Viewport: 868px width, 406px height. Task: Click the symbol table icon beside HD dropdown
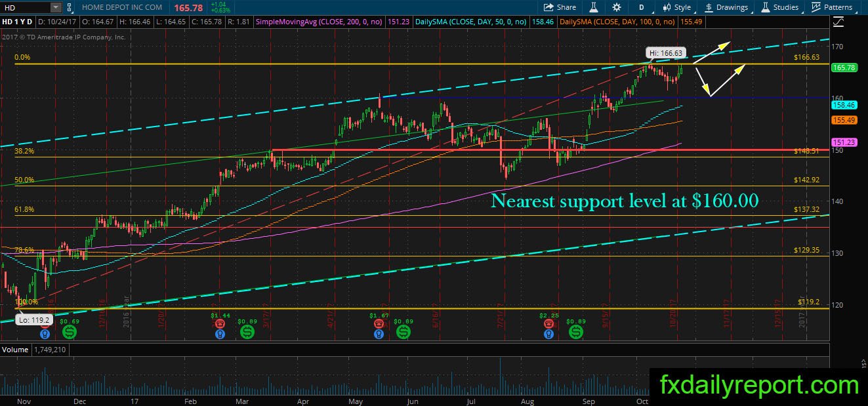70,7
